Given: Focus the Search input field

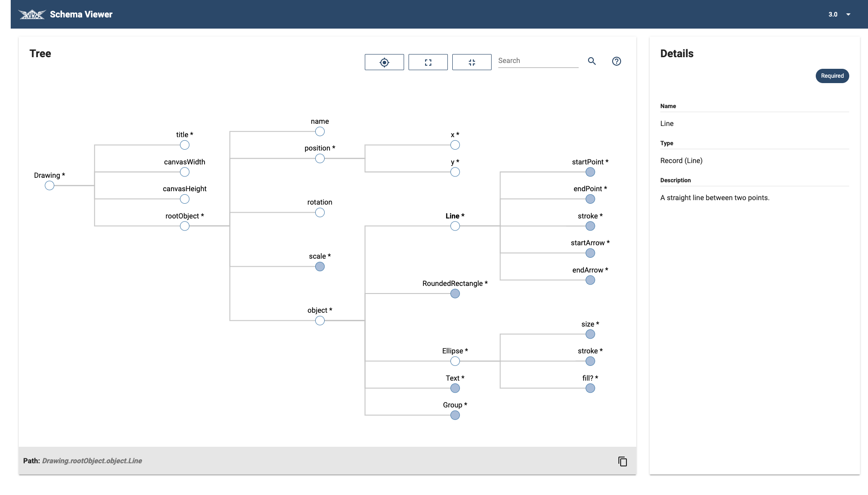Looking at the screenshot, I should (538, 61).
